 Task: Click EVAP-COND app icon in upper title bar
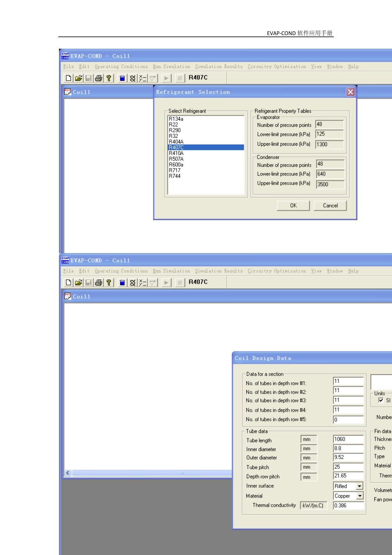click(x=65, y=56)
